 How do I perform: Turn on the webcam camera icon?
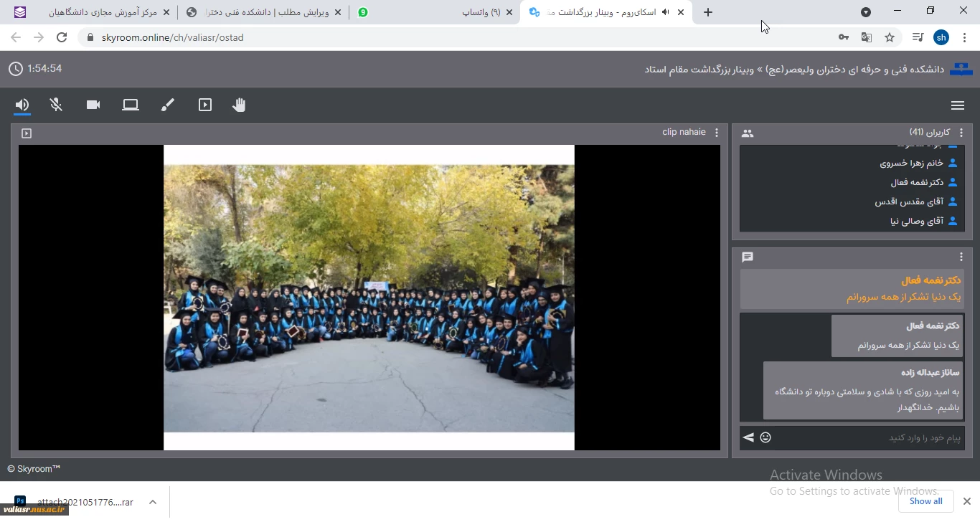(93, 105)
